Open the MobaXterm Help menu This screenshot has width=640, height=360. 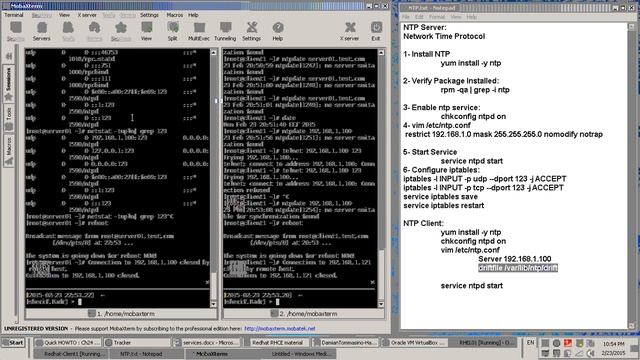click(193, 15)
